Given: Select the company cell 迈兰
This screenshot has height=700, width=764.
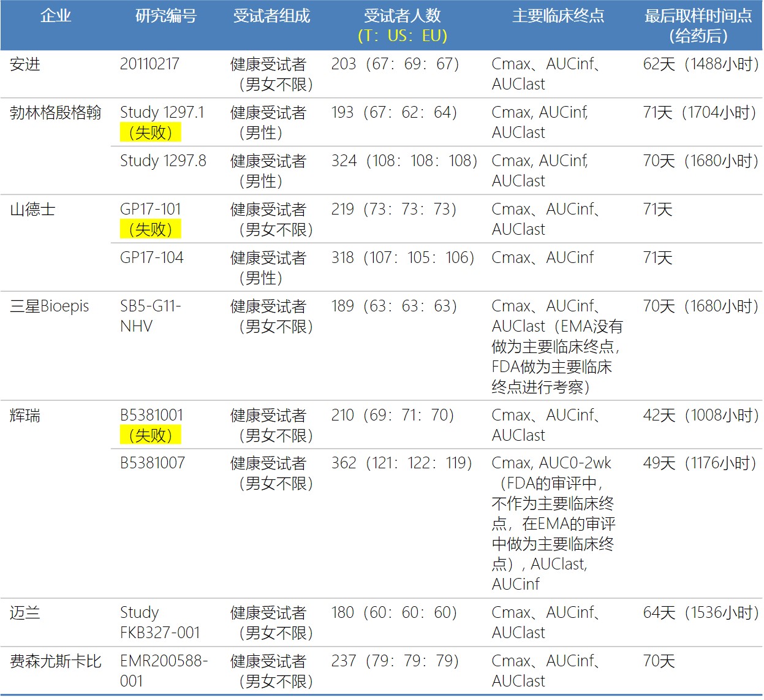Looking at the screenshot, I should click(25, 613).
